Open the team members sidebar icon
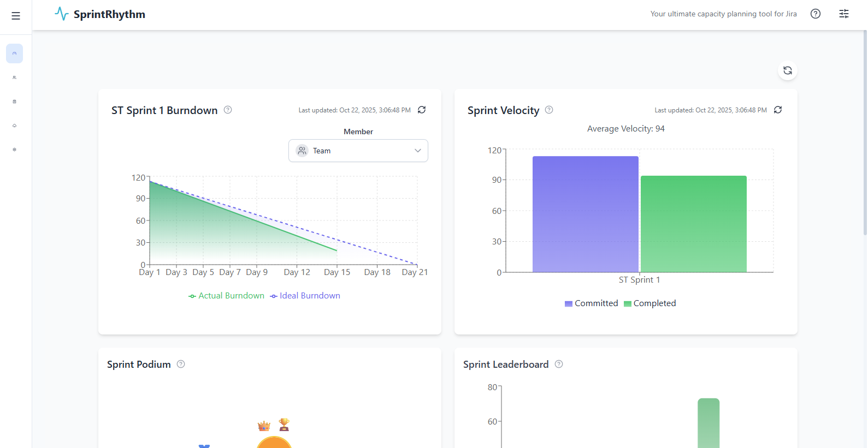 (x=14, y=77)
